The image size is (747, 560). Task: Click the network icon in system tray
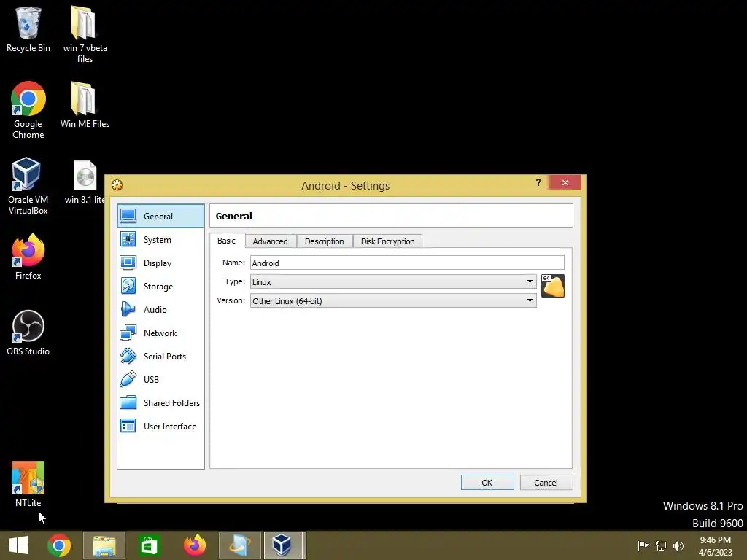(661, 545)
